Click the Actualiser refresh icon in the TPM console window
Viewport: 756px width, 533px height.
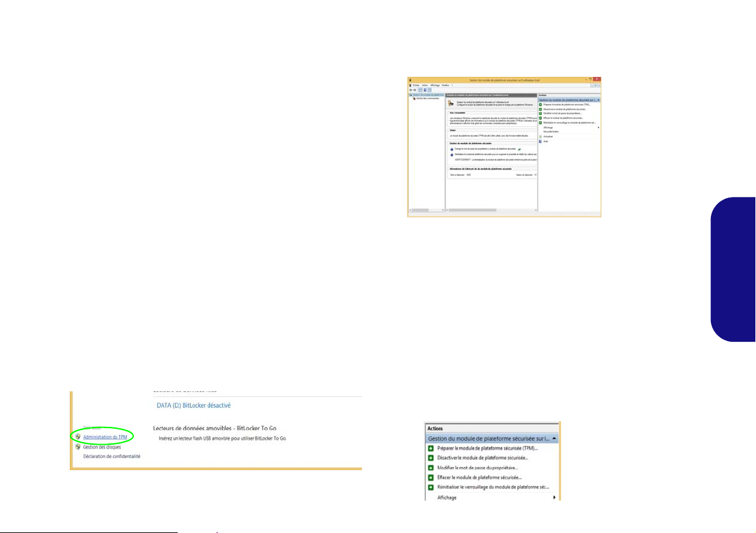pyautogui.click(x=540, y=137)
